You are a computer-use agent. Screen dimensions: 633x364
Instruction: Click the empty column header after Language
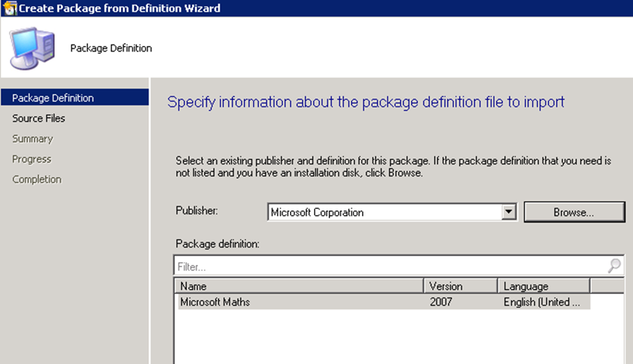tap(608, 285)
